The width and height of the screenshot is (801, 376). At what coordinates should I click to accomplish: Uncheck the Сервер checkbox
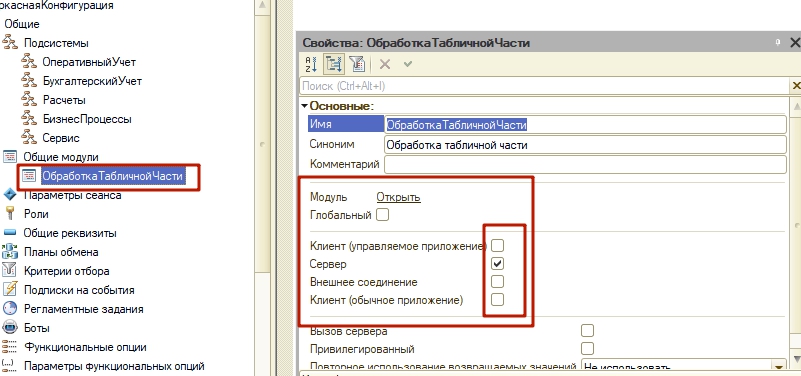pyautogui.click(x=497, y=264)
